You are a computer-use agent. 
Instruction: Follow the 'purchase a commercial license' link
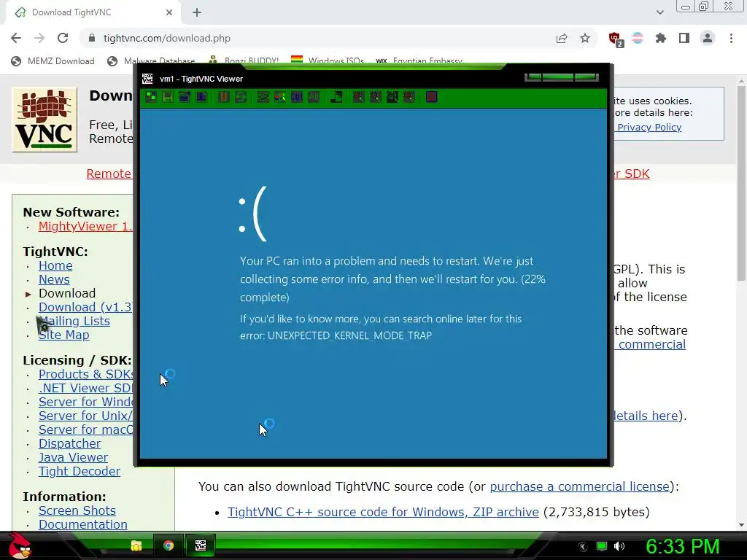click(x=580, y=486)
